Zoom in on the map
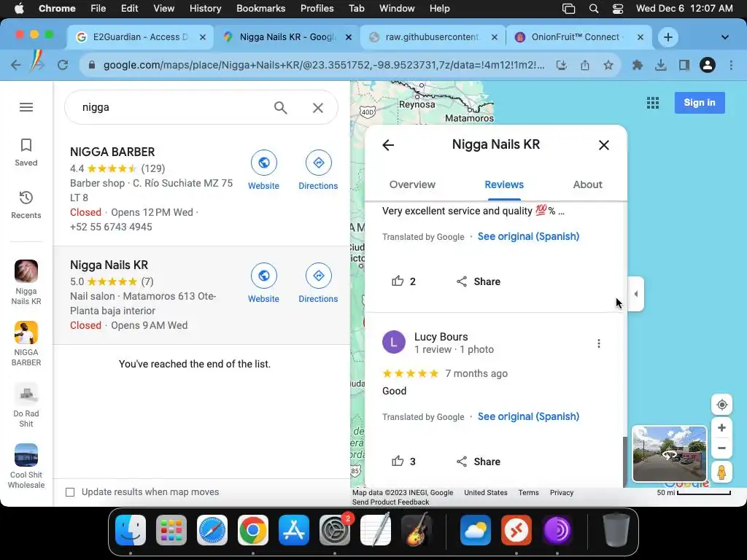Viewport: 747px width, 560px height. click(721, 427)
